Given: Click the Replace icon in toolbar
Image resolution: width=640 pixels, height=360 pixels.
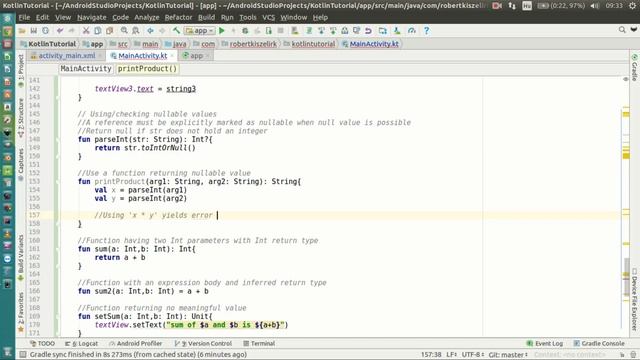Looking at the screenshot, I should click(136, 31).
